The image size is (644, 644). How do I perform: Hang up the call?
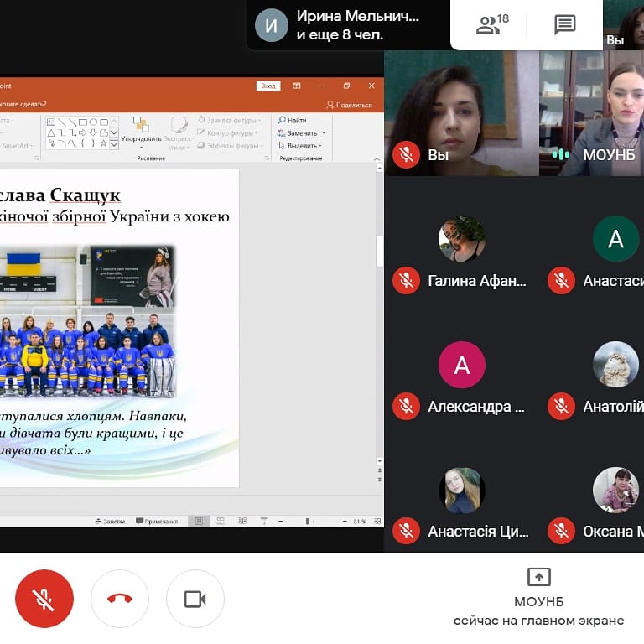[120, 598]
